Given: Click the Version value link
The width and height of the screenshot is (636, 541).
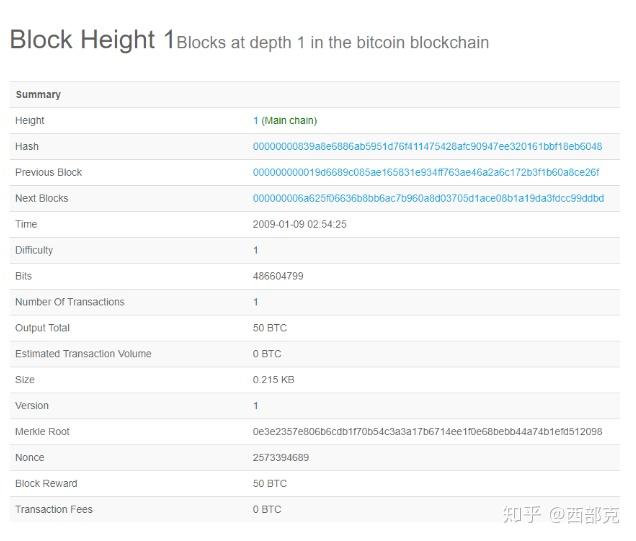Looking at the screenshot, I should 256,406.
